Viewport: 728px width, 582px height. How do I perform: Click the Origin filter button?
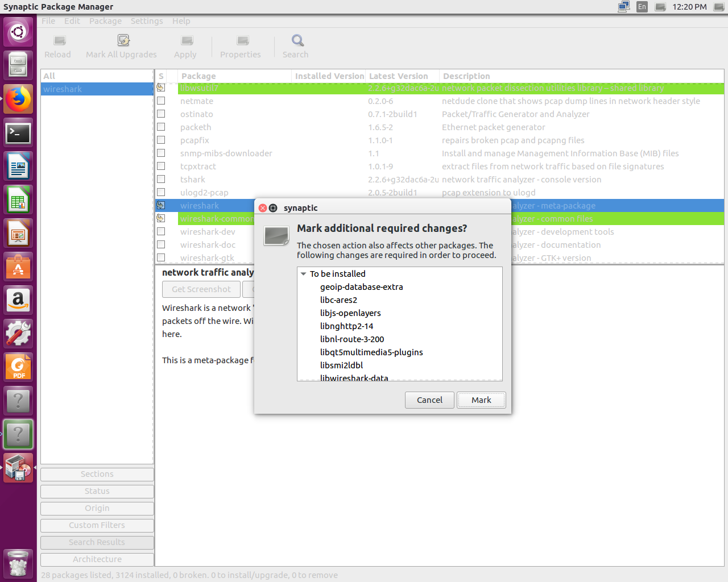pyautogui.click(x=97, y=508)
